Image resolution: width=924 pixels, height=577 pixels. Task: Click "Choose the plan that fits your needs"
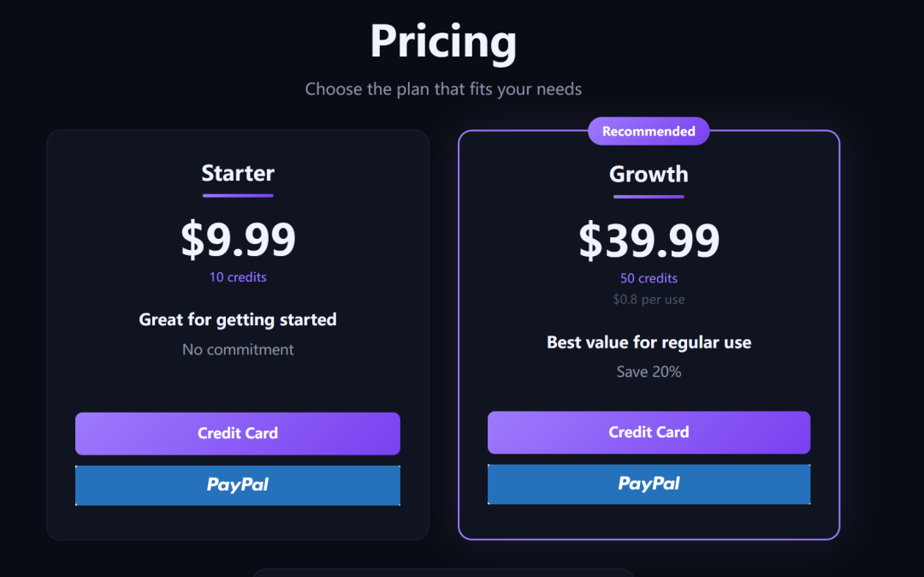click(443, 89)
